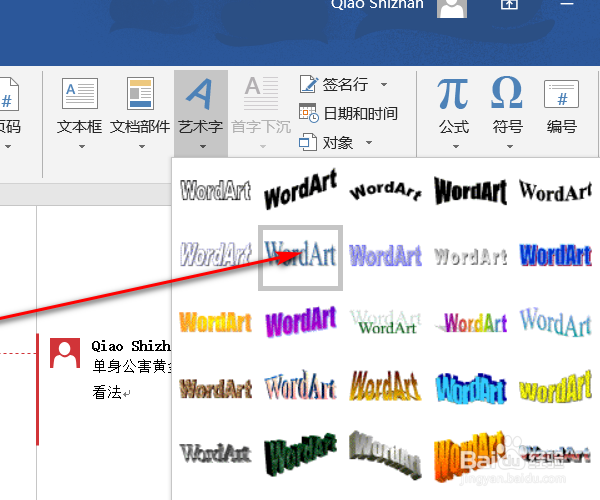
Task: Pick the gray spaced-letter WordArt style
Action: pos(471,256)
